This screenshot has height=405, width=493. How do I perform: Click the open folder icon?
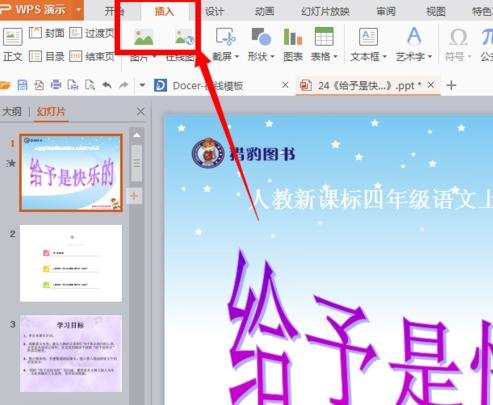coord(5,86)
